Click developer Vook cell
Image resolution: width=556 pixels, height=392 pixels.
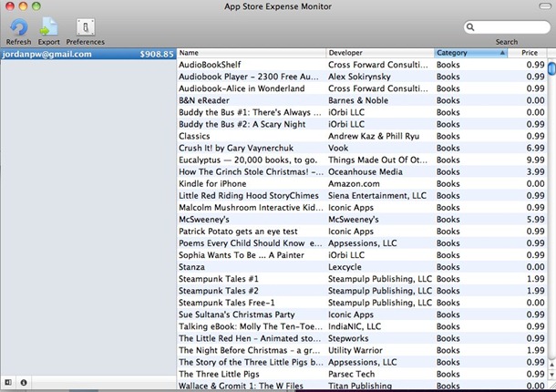coord(338,148)
